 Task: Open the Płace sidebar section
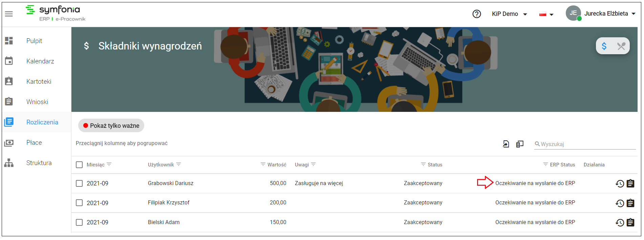point(34,142)
